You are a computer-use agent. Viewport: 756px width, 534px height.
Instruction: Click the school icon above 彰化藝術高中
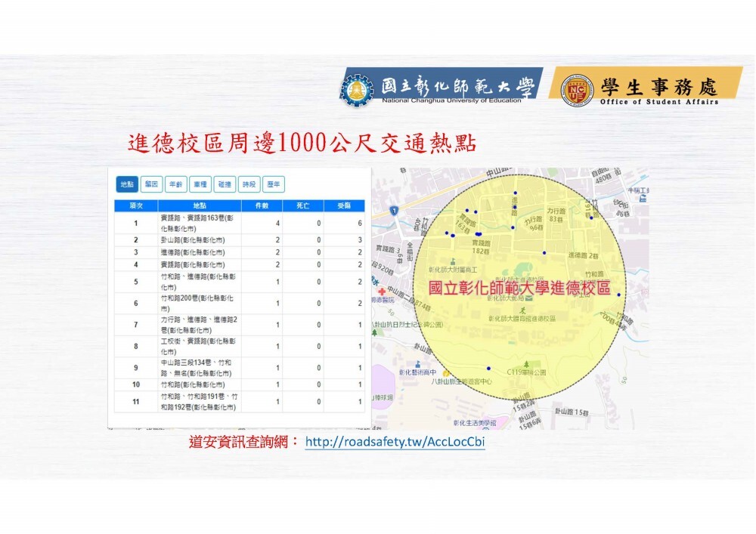click(x=417, y=365)
